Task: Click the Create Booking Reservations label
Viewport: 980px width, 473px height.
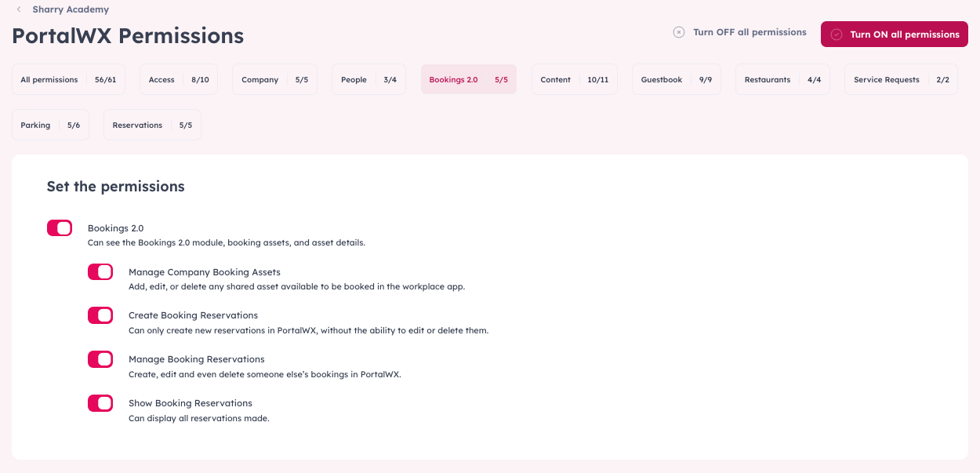Action: click(x=193, y=315)
